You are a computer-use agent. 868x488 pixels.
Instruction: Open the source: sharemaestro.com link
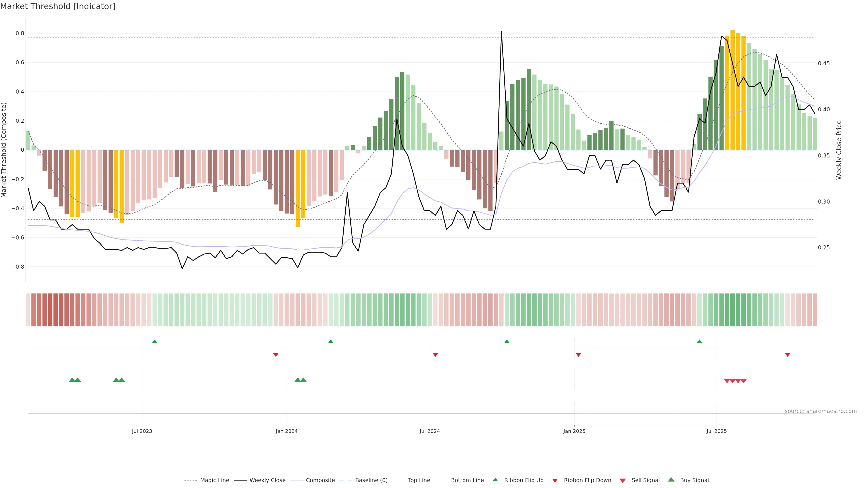pos(821,411)
